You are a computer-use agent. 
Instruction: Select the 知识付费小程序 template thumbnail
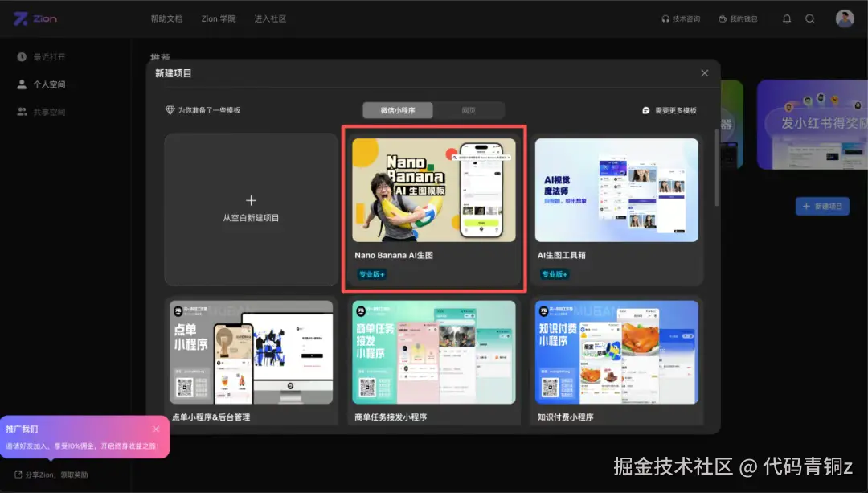[616, 352]
